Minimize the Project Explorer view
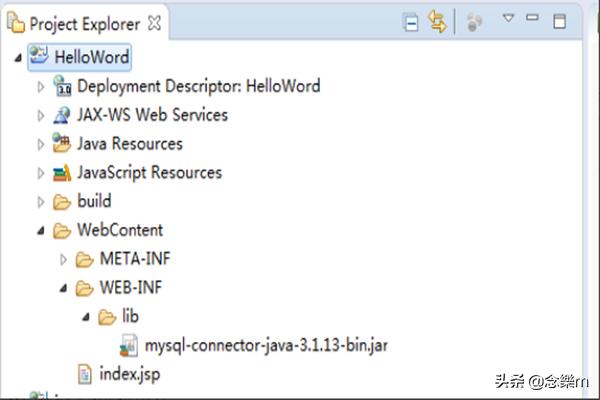The width and height of the screenshot is (600, 400). point(533,18)
